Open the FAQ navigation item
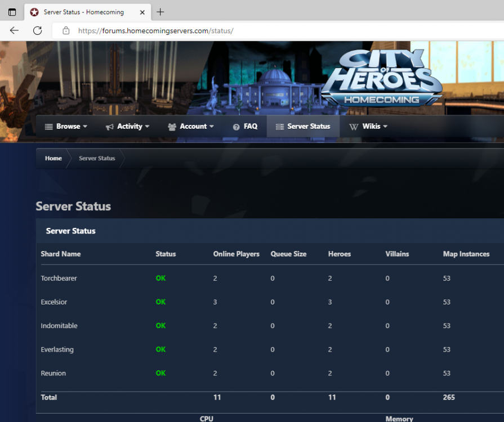This screenshot has width=504, height=422. click(245, 127)
